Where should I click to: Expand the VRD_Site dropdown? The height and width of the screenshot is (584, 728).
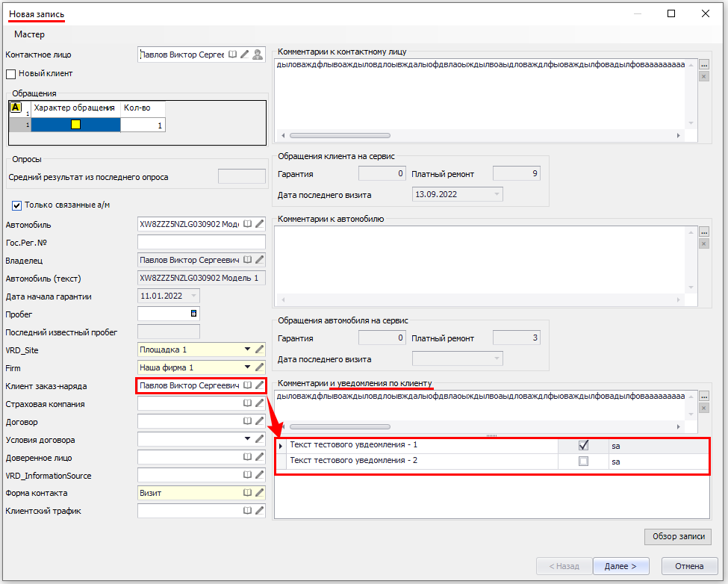click(x=247, y=350)
